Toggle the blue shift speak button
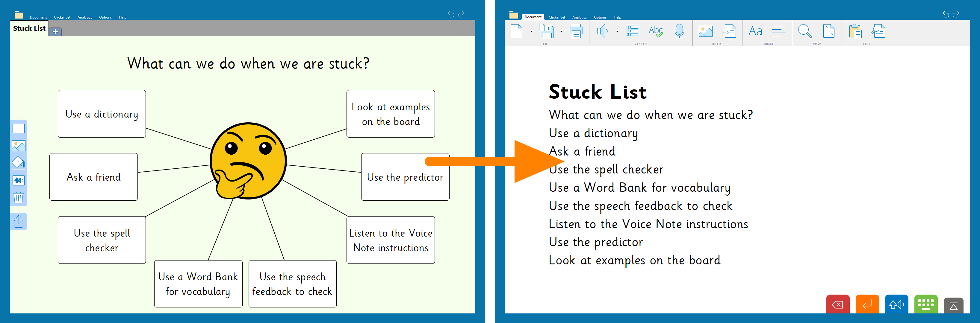Viewport: 980px width, 323px height. tap(896, 304)
